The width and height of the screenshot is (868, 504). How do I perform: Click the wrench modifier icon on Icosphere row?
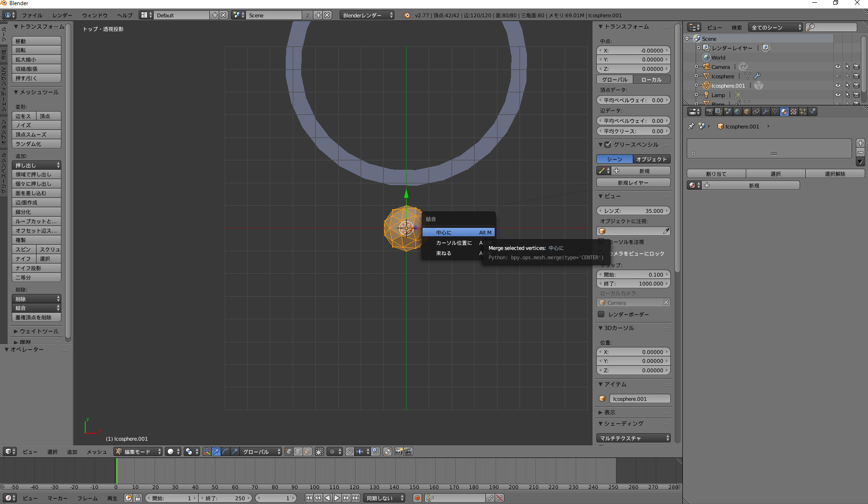[757, 76]
